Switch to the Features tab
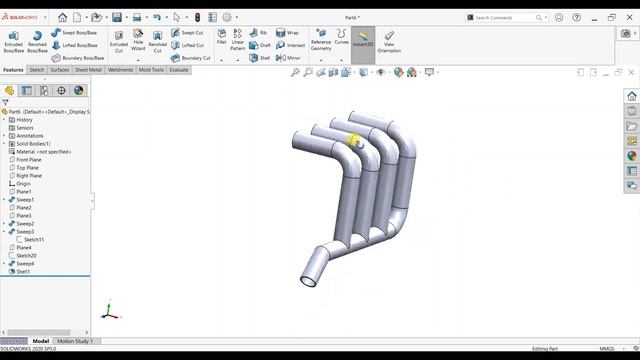 [13, 70]
